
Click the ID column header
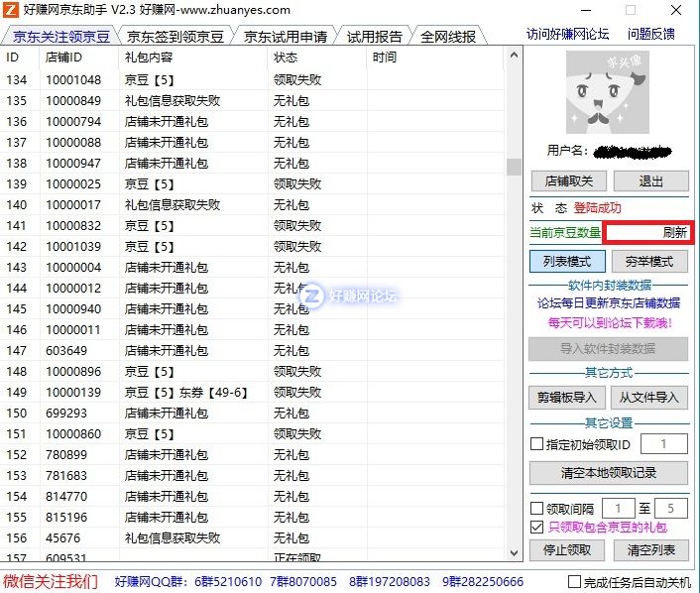tap(20, 58)
